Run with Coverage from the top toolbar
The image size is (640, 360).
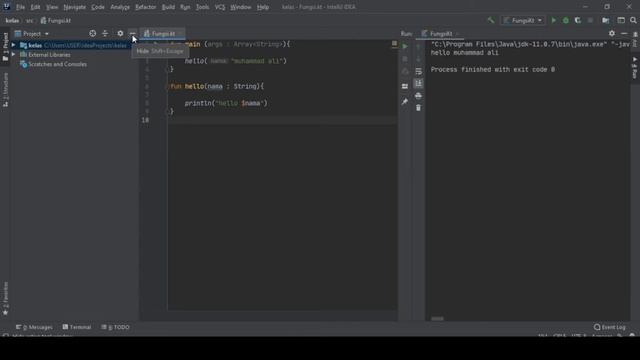click(578, 20)
